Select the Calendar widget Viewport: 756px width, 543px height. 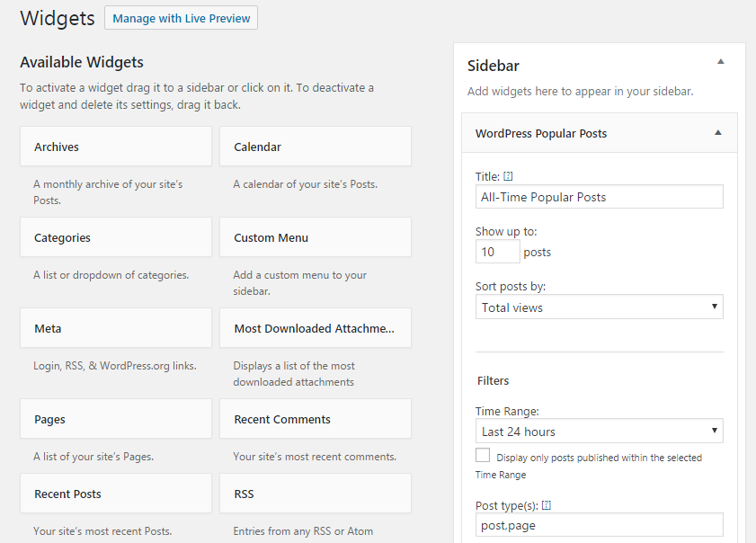[x=316, y=147]
